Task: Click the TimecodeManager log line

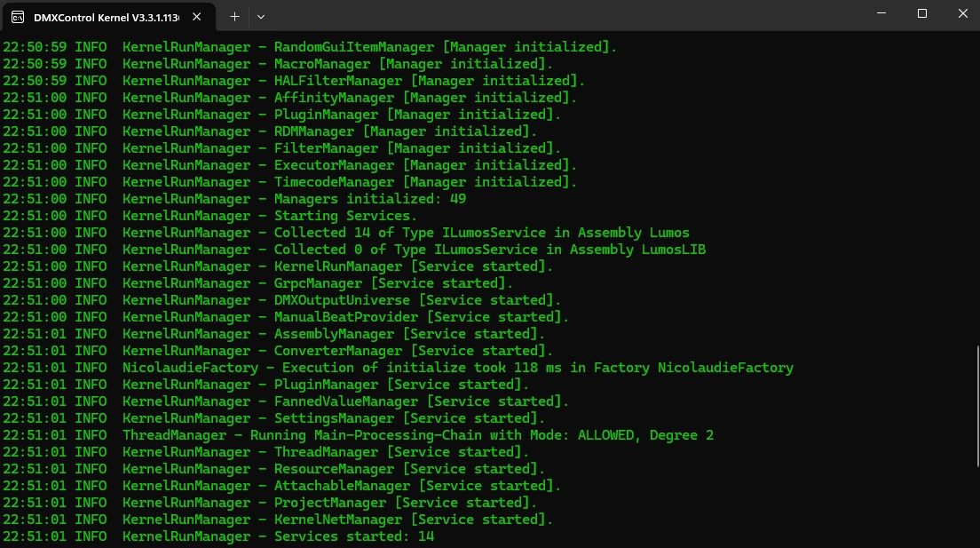Action: (290, 182)
